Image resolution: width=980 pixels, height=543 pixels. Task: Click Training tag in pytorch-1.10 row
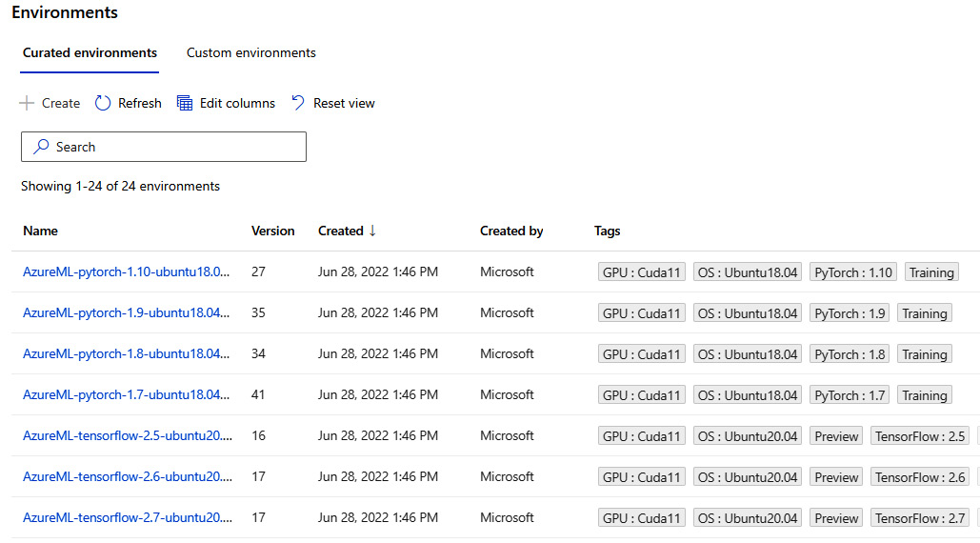coord(931,272)
